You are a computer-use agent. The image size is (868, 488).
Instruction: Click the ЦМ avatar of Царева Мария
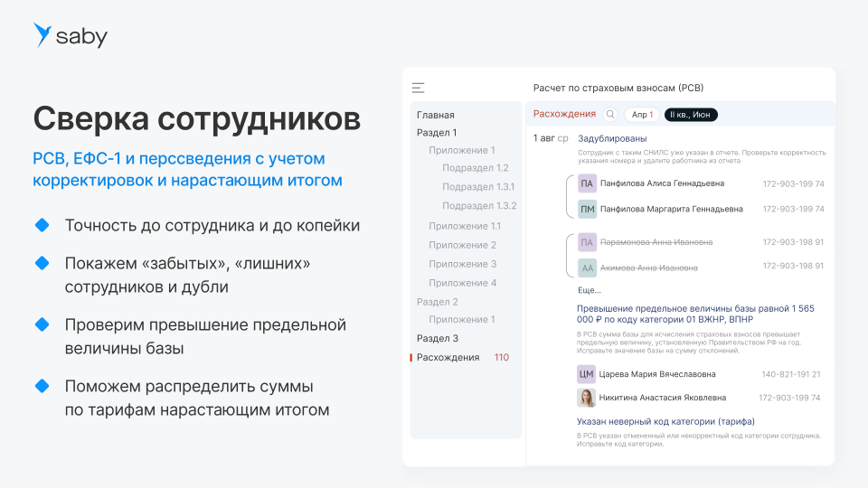(x=586, y=374)
